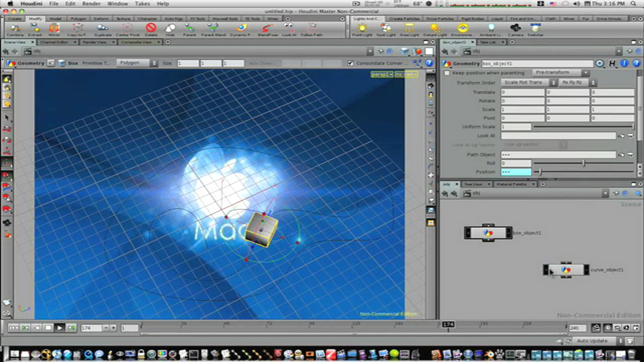The height and width of the screenshot is (362, 644).
Task: Toggle Consolidate Corner checkbox
Action: coord(351,63)
